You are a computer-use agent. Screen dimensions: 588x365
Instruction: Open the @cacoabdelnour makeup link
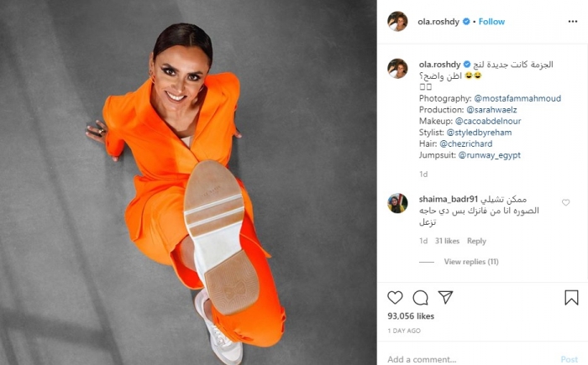coord(488,121)
